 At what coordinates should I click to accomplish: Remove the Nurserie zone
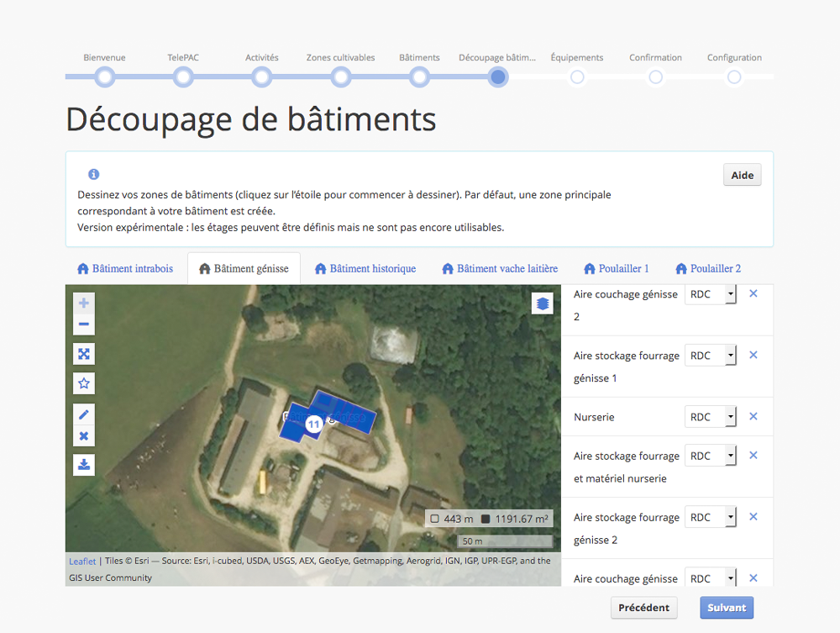(x=753, y=416)
